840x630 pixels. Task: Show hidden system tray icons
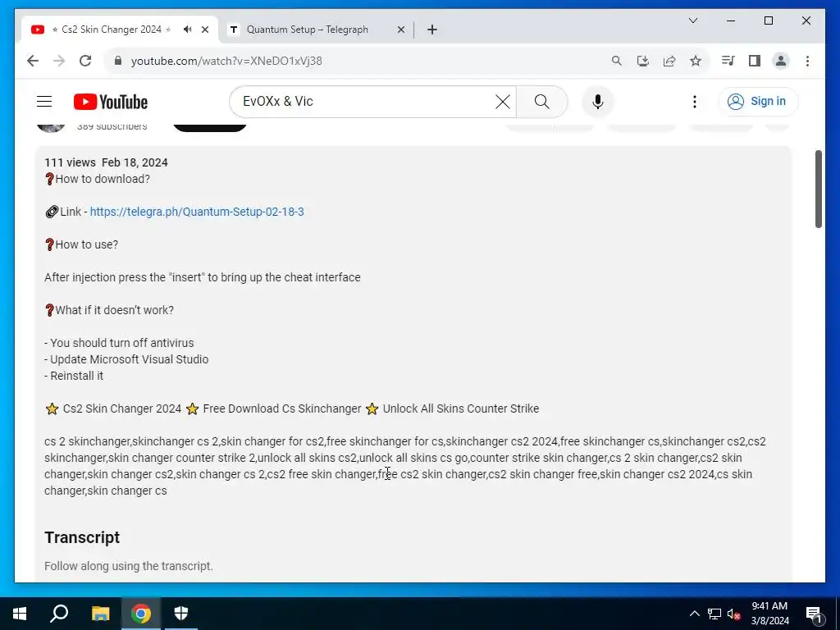[694, 614]
